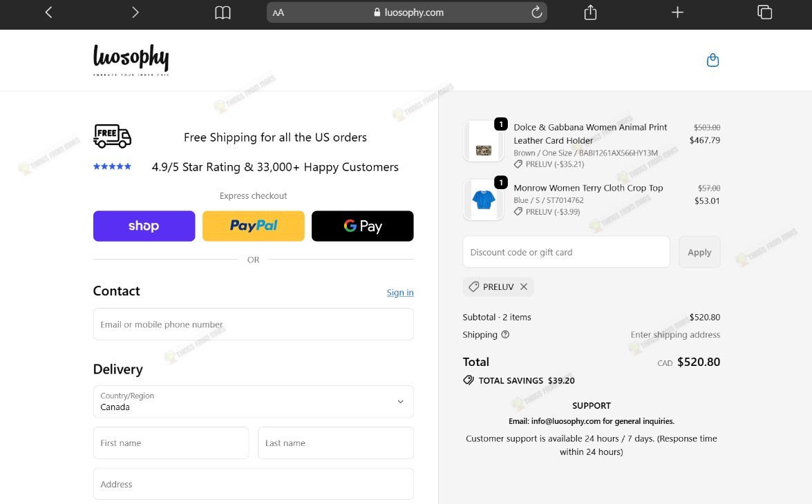Screen dimensions: 812x504
Task: Reload the page with the refresh icon
Action: pos(536,12)
